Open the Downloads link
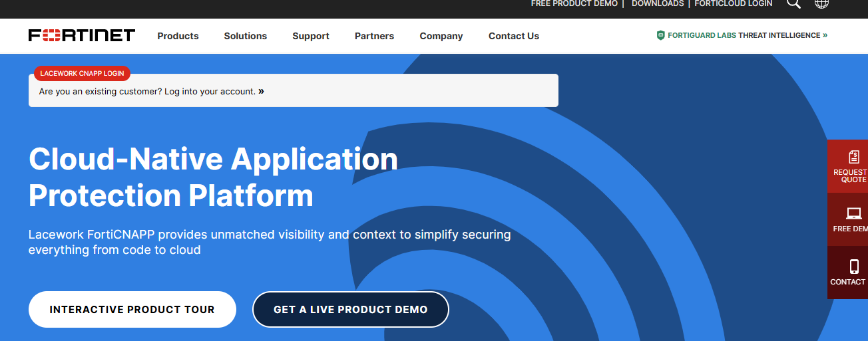The width and height of the screenshot is (868, 341). click(658, 3)
